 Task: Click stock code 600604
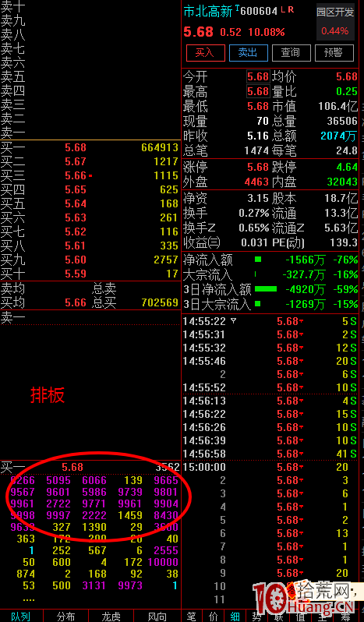tap(259, 12)
